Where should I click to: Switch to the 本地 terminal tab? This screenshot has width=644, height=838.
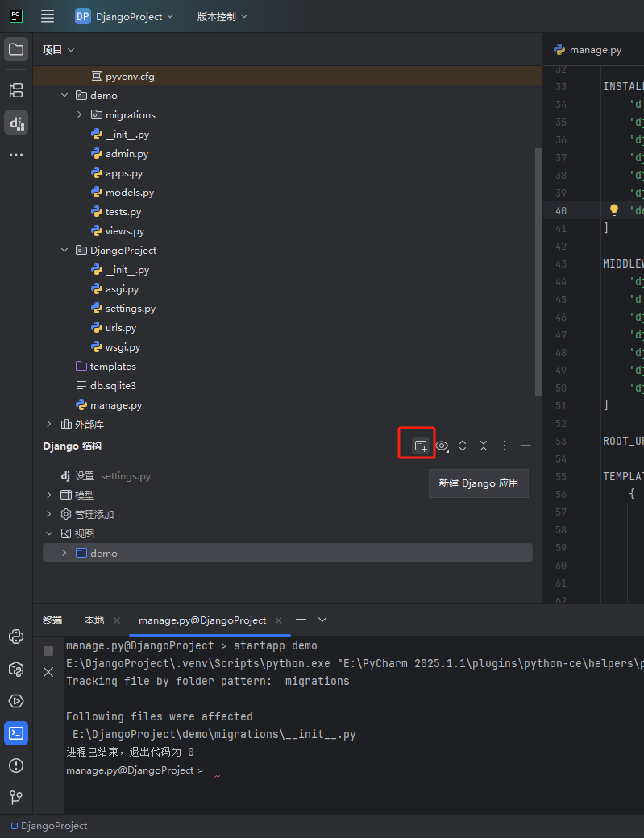[x=94, y=620]
